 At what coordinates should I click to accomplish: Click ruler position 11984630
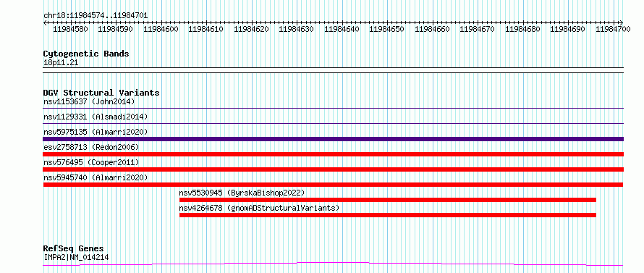click(x=296, y=29)
